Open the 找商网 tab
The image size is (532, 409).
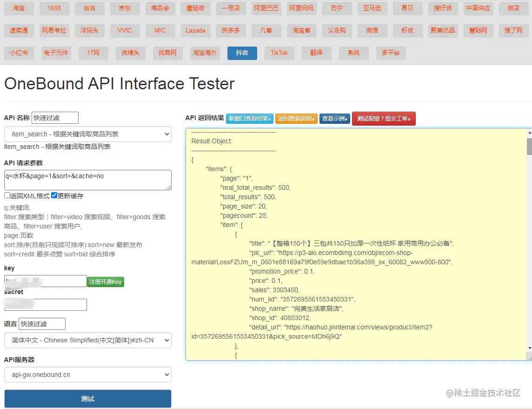pos(167,53)
